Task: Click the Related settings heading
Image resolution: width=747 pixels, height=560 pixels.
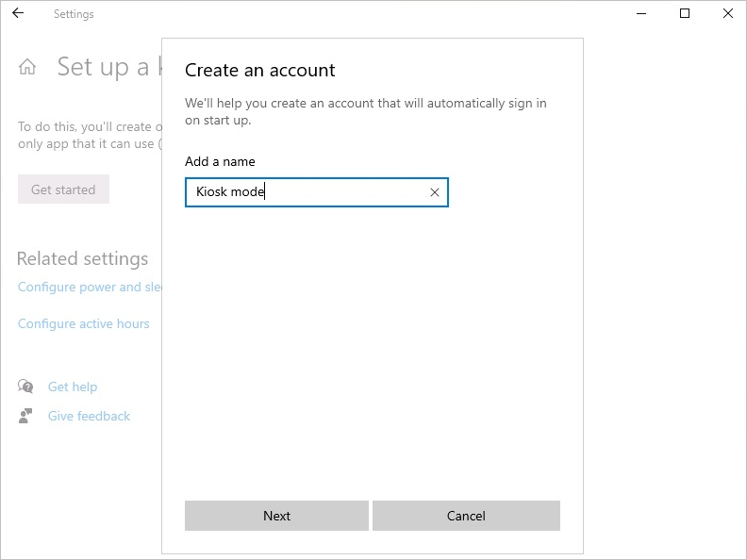Action: tap(82, 258)
